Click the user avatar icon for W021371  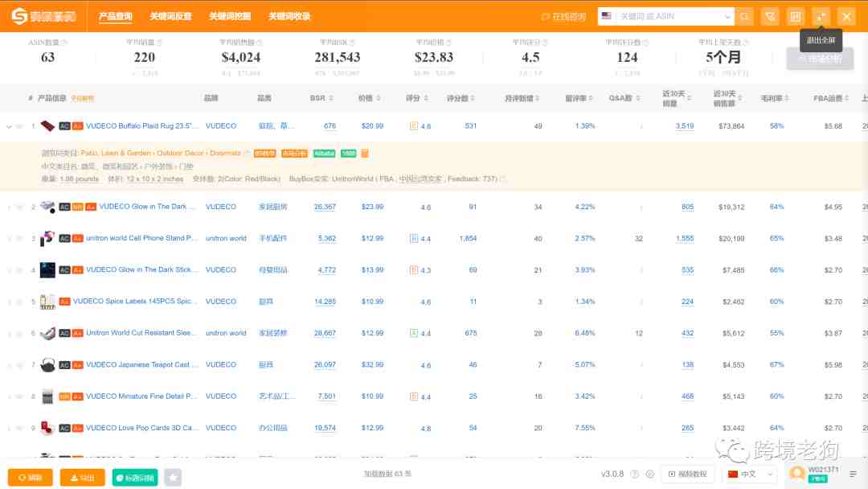[x=797, y=474]
